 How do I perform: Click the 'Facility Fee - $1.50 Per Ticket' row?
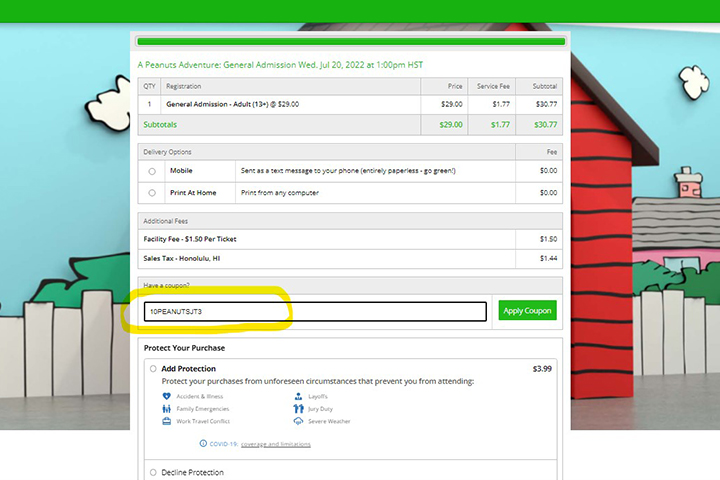(350, 239)
